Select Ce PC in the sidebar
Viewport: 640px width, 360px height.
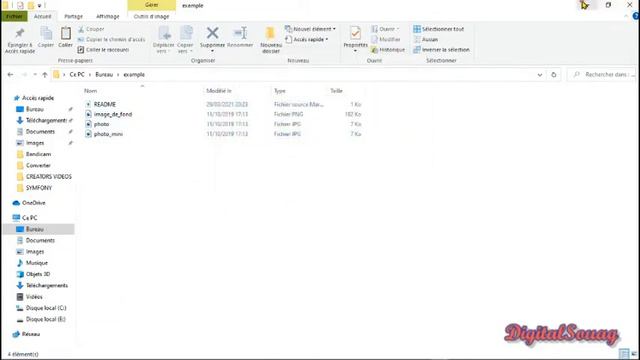pyautogui.click(x=29, y=218)
